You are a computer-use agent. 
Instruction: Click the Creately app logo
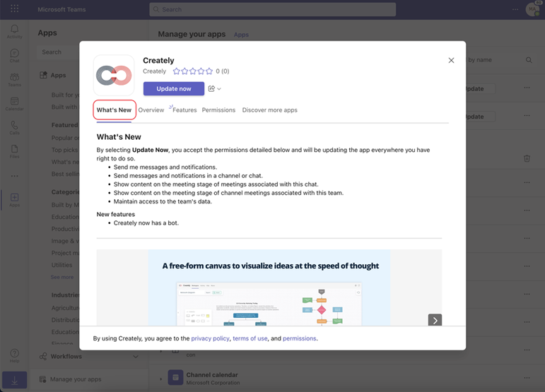114,76
